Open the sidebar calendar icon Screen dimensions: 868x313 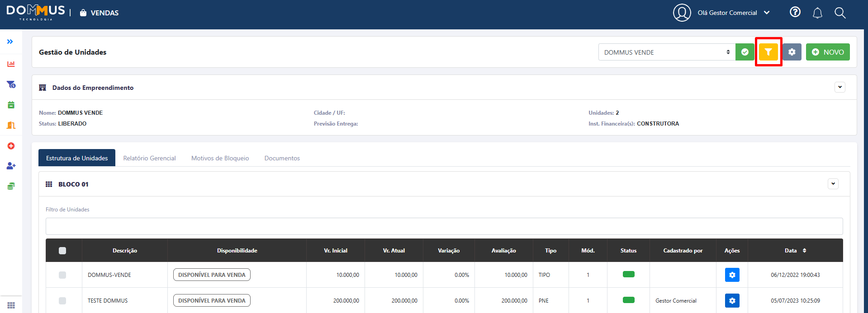tap(11, 105)
